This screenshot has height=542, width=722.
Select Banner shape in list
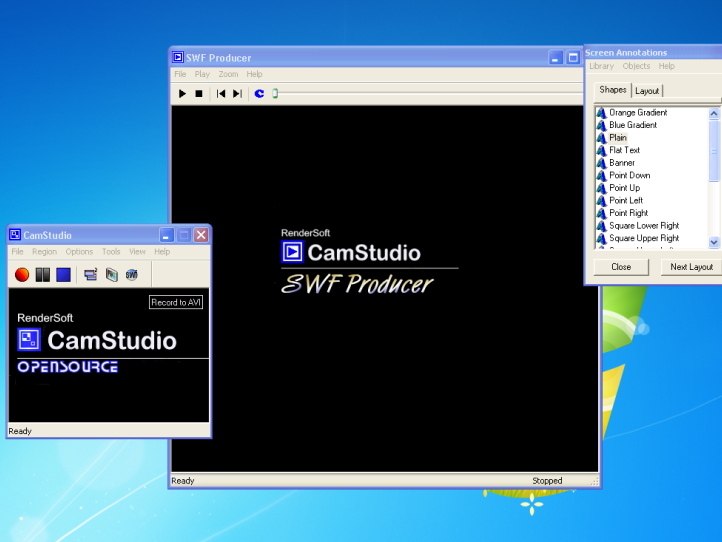[622, 163]
